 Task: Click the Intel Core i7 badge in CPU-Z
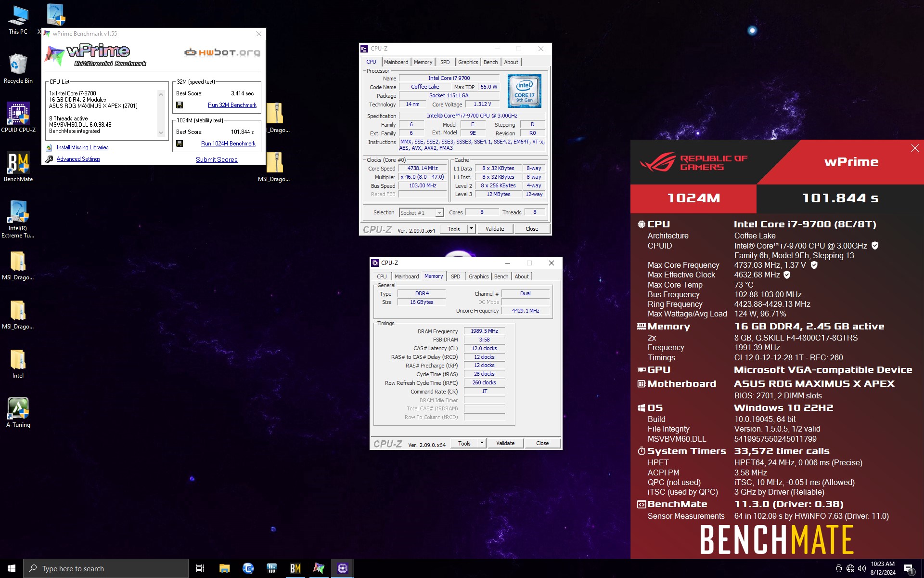(x=524, y=91)
